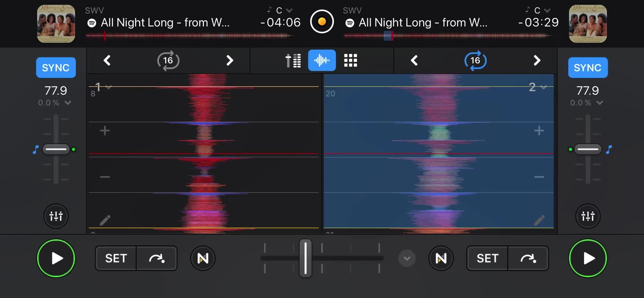The width and height of the screenshot is (644, 298).
Task: Expand the crossfader options chevron
Action: coord(407,258)
